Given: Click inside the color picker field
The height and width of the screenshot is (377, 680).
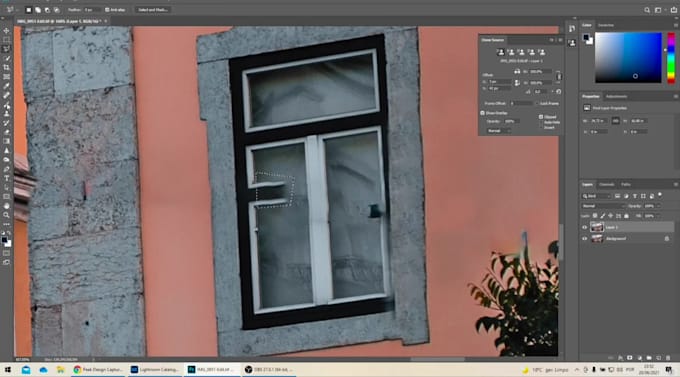Looking at the screenshot, I should [628, 57].
